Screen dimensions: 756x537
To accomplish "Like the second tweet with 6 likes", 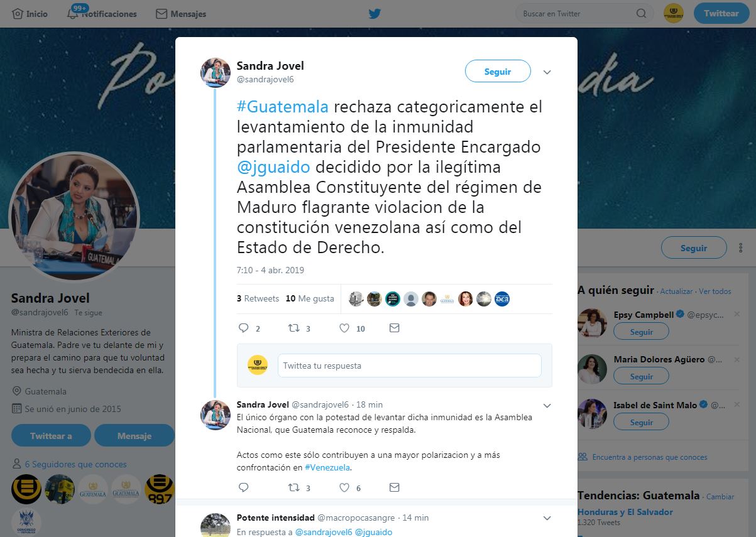I will 344,487.
